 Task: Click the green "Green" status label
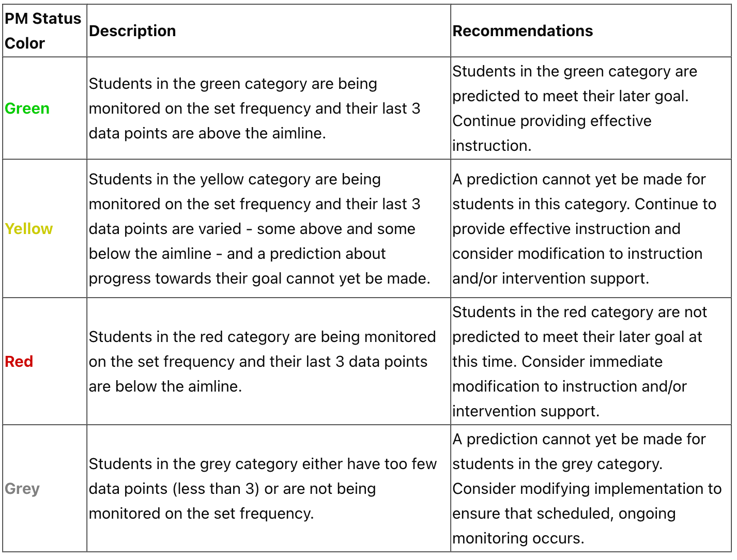pyautogui.click(x=27, y=108)
